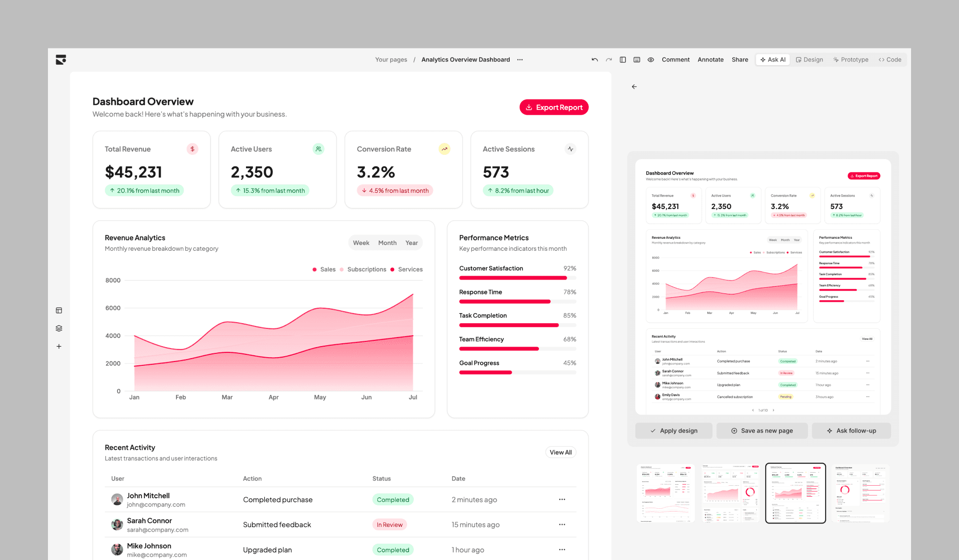
Task: Click the redo arrow icon
Action: [608, 60]
